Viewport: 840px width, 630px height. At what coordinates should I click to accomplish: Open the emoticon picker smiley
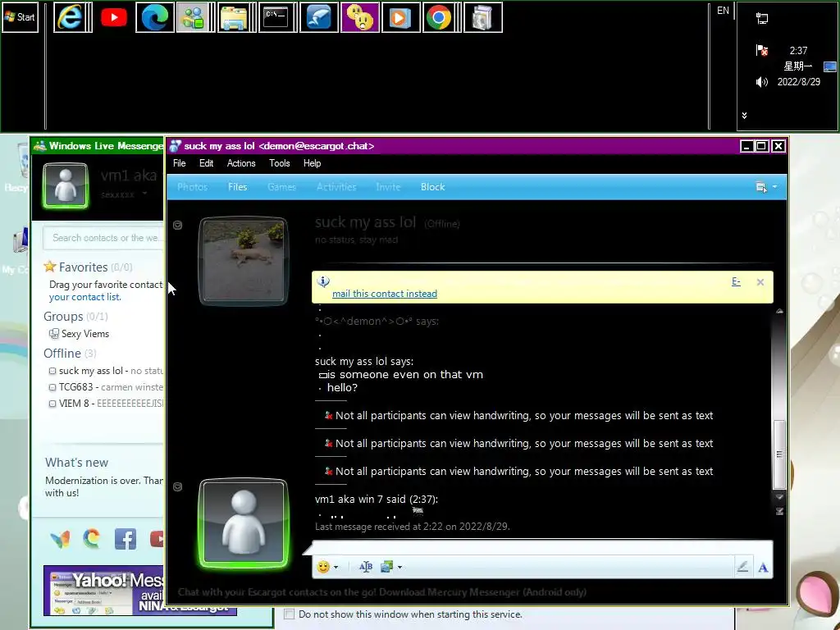(x=323, y=567)
